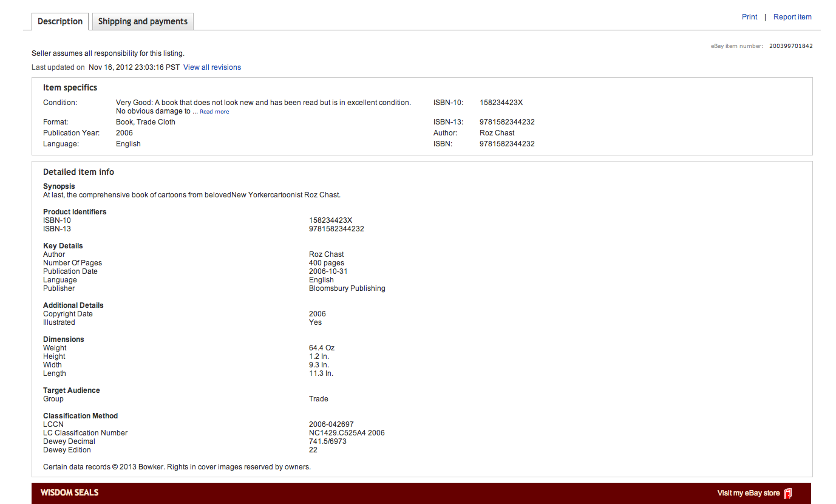Select the ISBN-13 value under Product Identifiers

[336, 229]
